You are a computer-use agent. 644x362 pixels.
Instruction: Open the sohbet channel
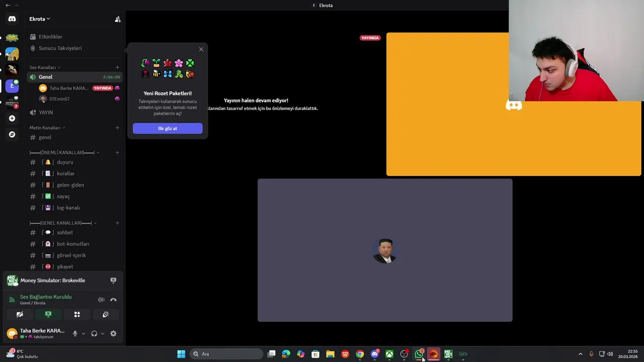(x=74, y=233)
